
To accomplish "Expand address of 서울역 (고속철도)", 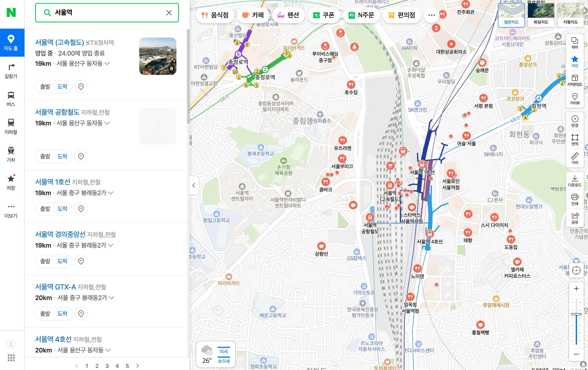I will [x=107, y=63].
